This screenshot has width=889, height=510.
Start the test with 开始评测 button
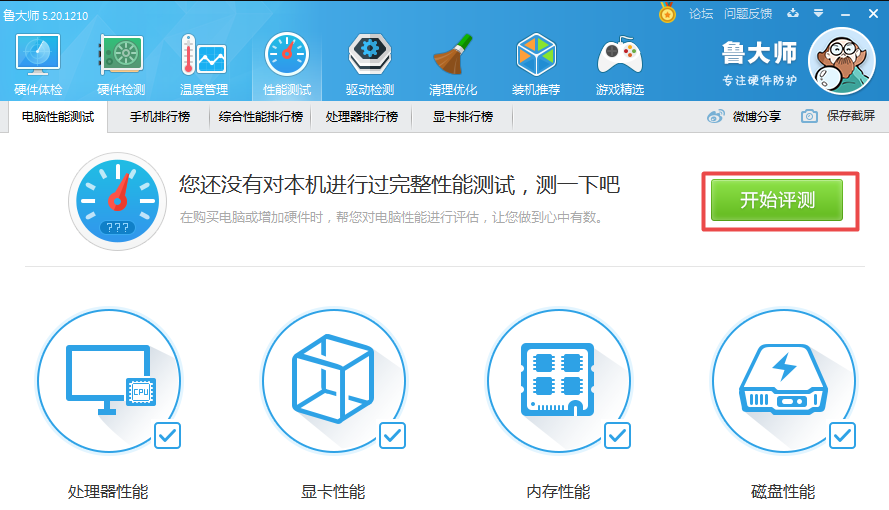(777, 200)
